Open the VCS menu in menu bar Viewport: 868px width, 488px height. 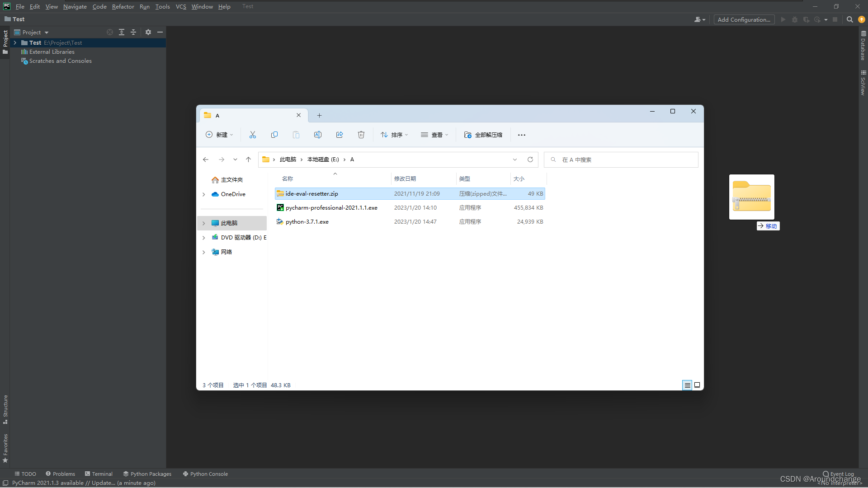[180, 7]
